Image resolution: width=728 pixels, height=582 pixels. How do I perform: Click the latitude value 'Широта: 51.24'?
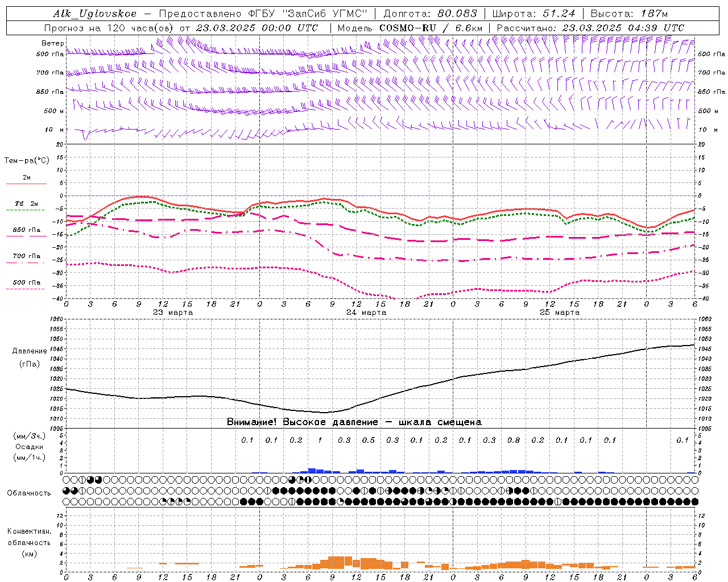[x=533, y=14]
